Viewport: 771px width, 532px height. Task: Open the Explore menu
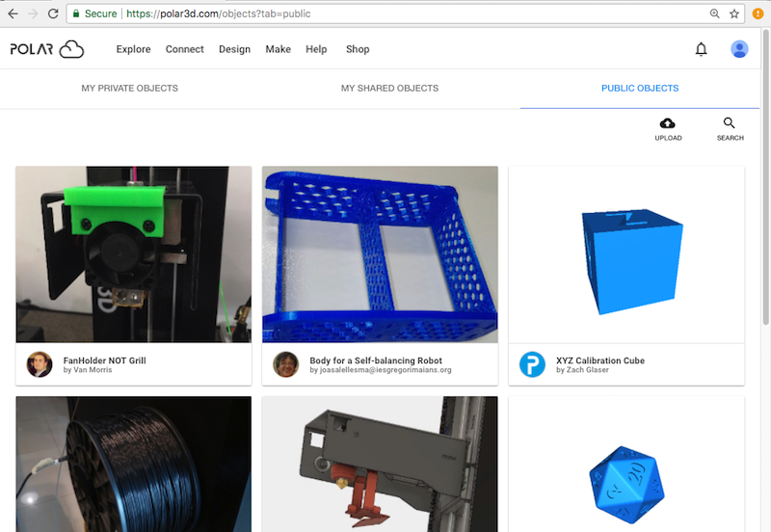coord(133,49)
